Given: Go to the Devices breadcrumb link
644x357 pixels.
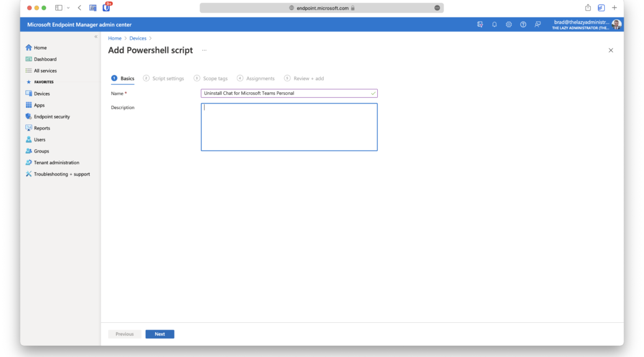Looking at the screenshot, I should pos(138,38).
